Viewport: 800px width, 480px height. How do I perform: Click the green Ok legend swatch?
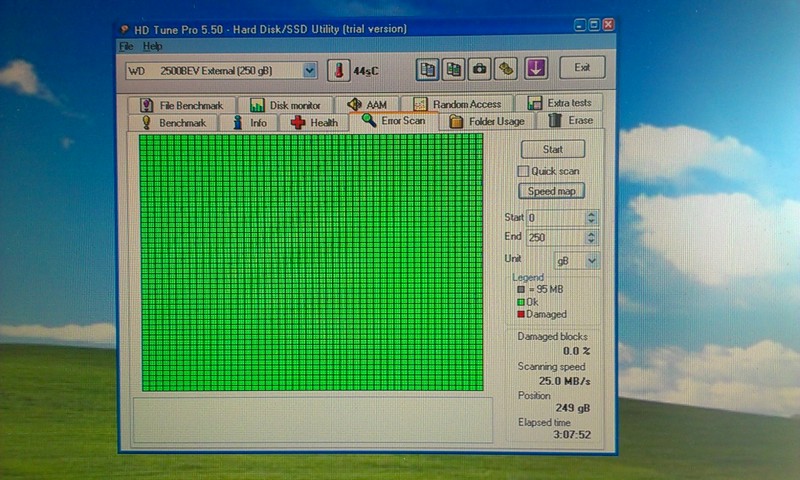point(521,302)
